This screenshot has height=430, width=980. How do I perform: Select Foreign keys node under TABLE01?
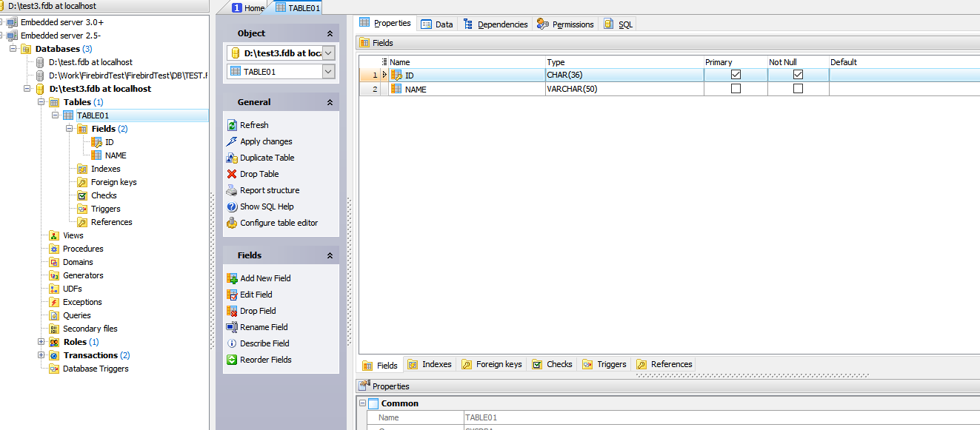(x=113, y=182)
